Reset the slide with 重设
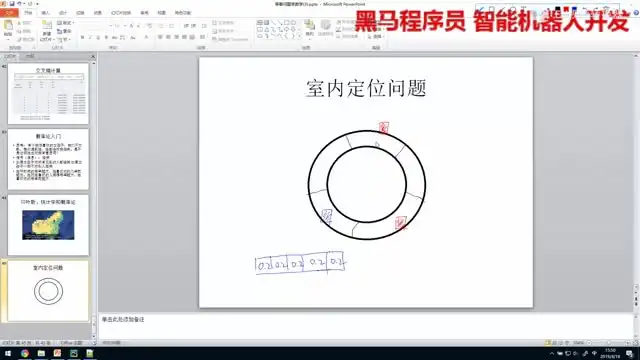 (x=64, y=31)
